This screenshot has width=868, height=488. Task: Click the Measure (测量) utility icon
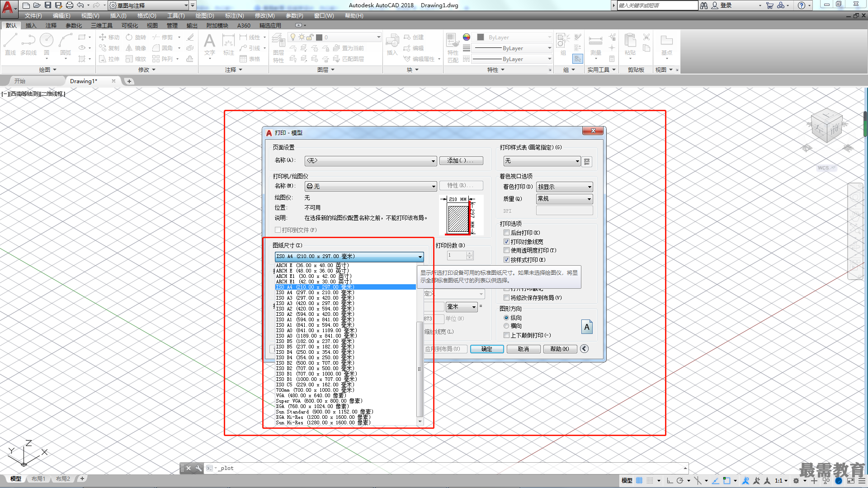pyautogui.click(x=596, y=44)
